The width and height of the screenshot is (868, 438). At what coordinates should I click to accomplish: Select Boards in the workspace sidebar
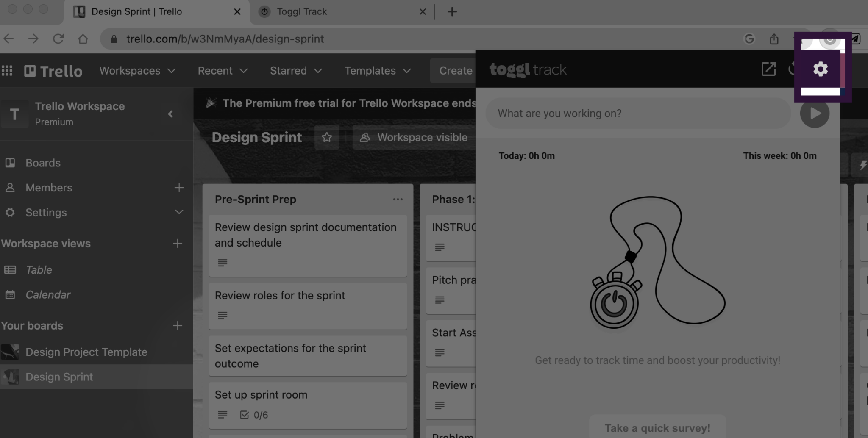point(42,163)
